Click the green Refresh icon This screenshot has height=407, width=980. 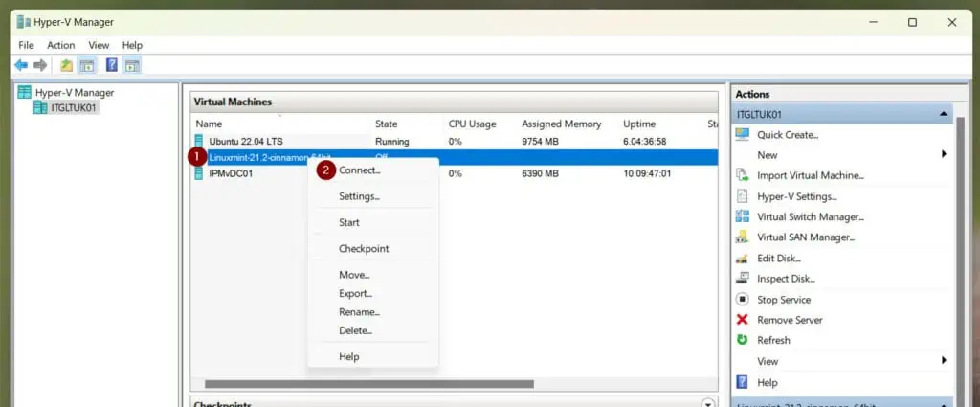click(x=742, y=340)
